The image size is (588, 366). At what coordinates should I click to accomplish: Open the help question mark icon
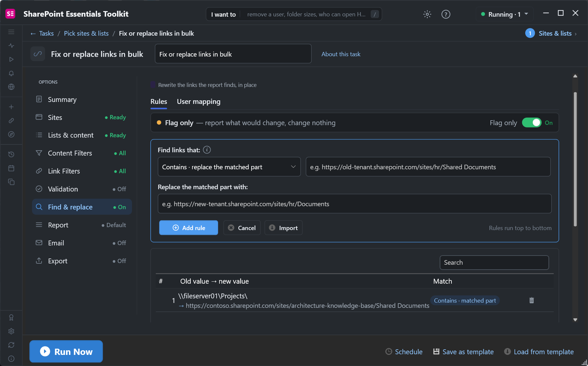tap(446, 14)
